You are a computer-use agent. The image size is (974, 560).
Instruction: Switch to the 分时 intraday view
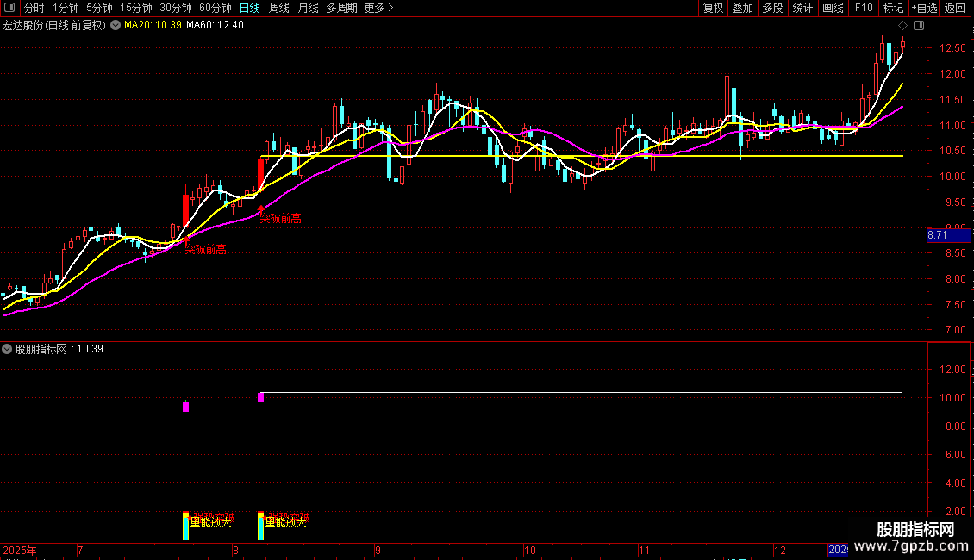[34, 8]
